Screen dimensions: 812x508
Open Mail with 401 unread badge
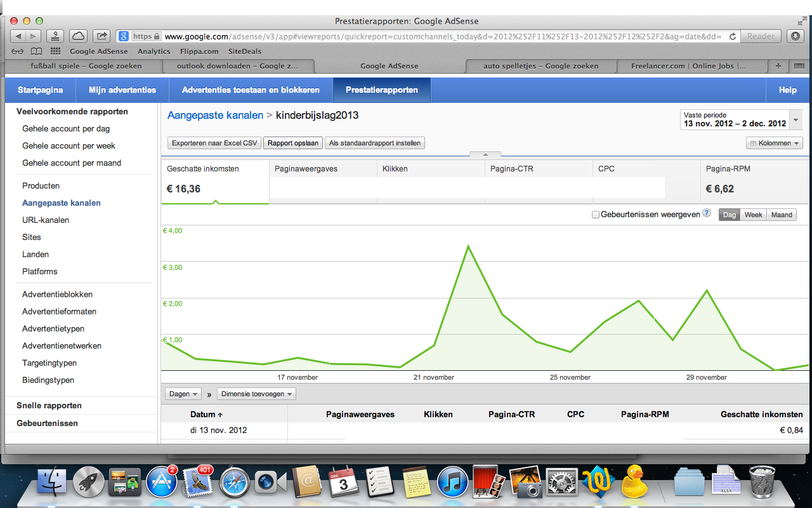tap(198, 483)
